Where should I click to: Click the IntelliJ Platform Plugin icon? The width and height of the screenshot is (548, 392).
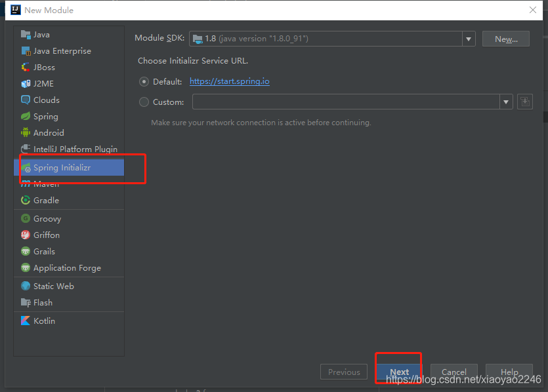26,149
